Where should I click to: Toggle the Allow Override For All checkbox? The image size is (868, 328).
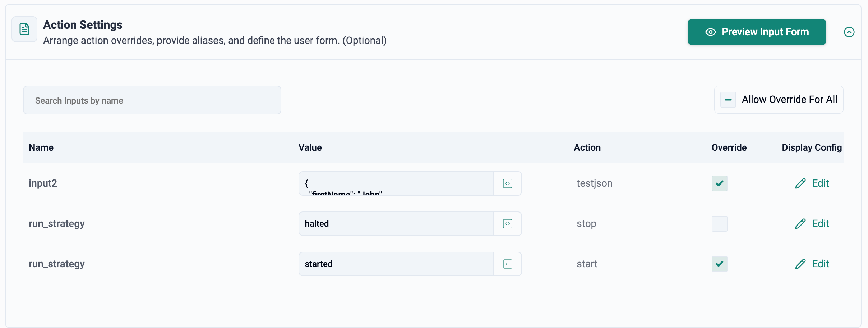coord(728,100)
